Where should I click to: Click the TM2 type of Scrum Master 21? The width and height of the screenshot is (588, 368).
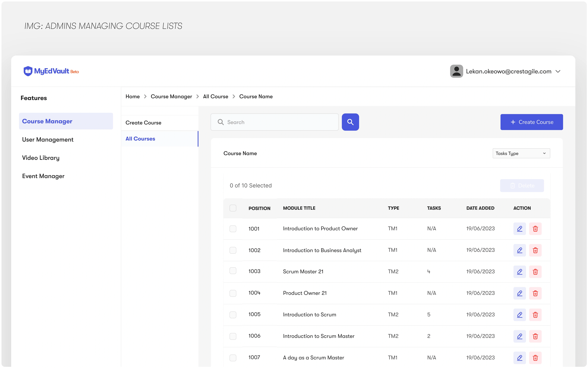pos(393,272)
